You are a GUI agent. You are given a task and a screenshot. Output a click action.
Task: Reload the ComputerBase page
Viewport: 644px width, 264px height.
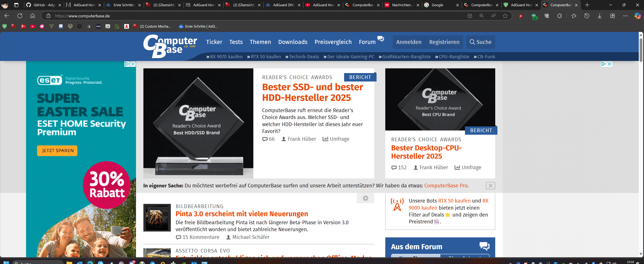(20, 16)
